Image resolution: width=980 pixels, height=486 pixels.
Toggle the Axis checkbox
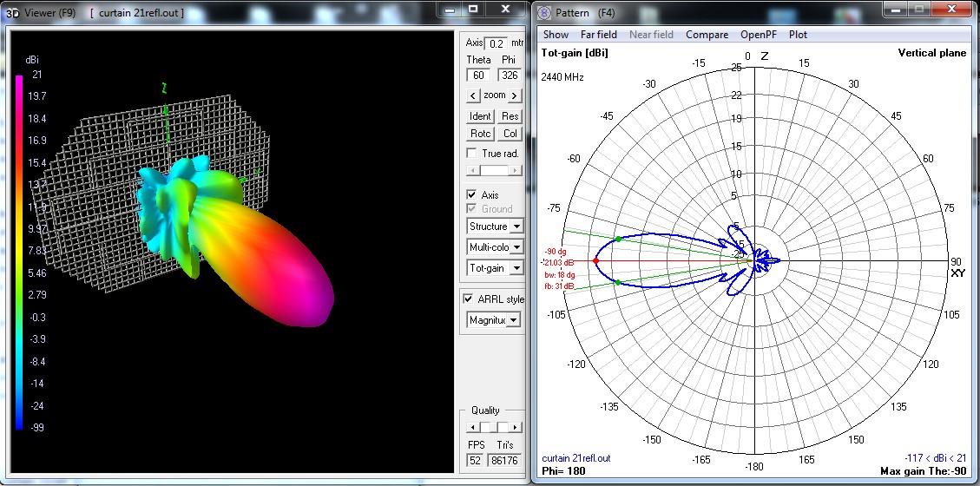tap(472, 195)
